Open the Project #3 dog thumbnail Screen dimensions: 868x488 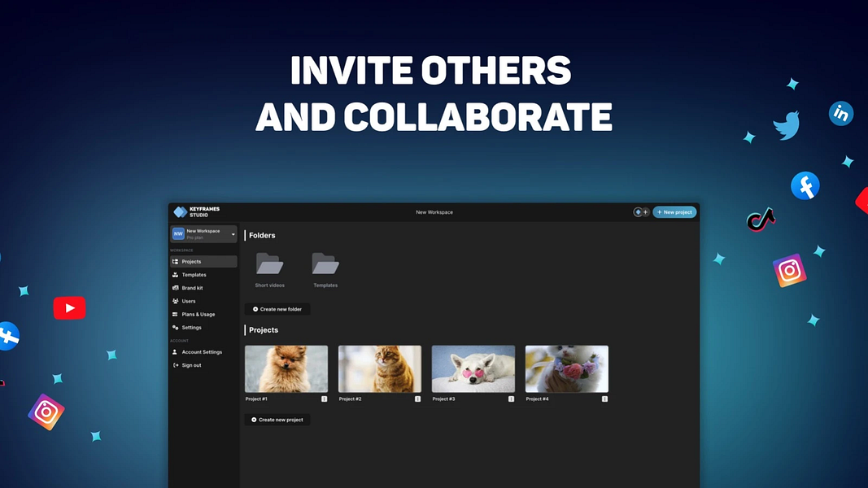(473, 369)
